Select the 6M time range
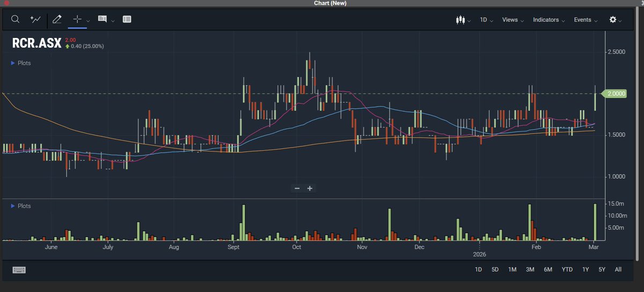 pyautogui.click(x=548, y=269)
